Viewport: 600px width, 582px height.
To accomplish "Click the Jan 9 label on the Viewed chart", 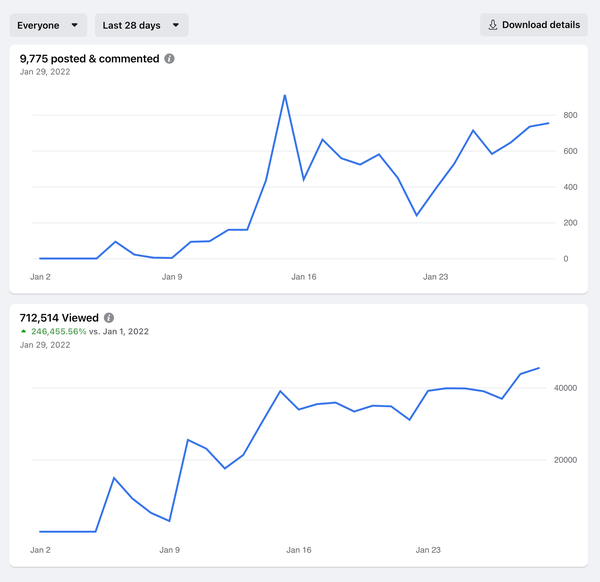I will (170, 550).
